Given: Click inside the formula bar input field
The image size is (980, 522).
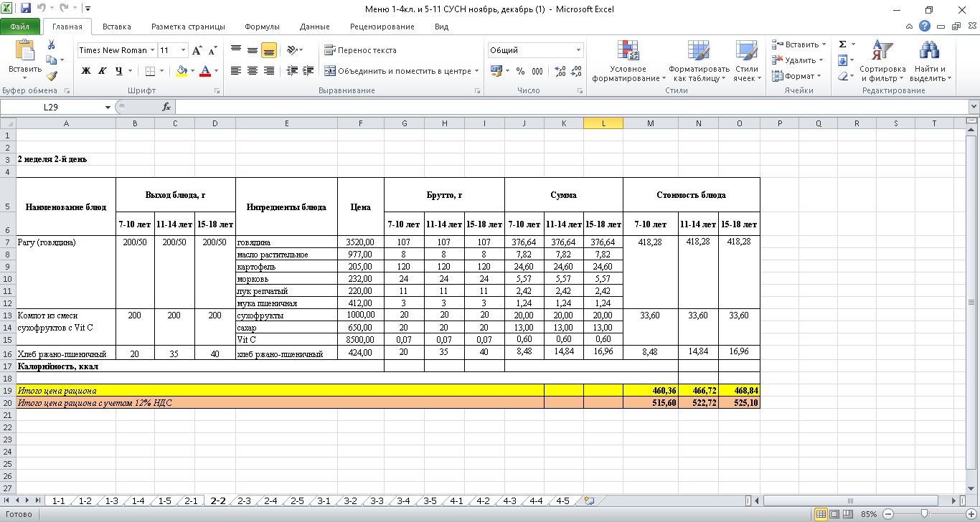Looking at the screenshot, I should [567, 107].
